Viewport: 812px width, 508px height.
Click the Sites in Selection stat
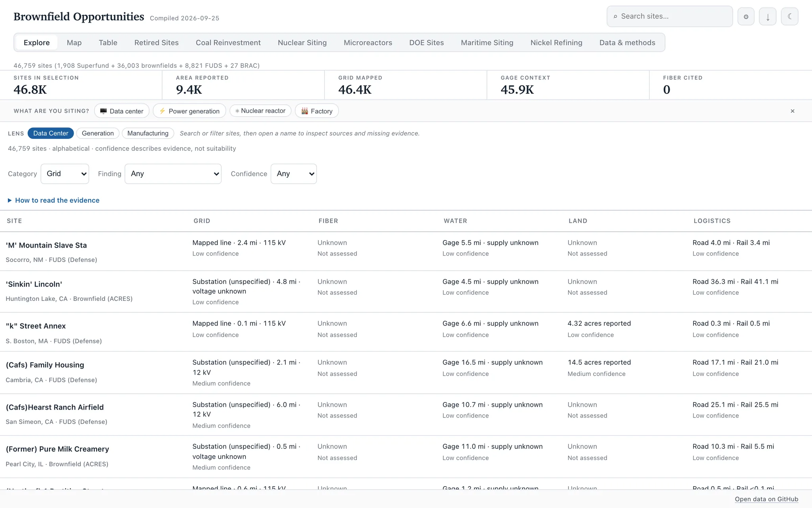click(81, 85)
